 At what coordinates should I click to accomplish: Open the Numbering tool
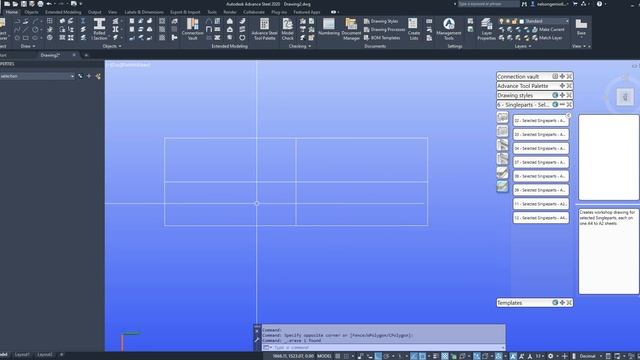[x=329, y=27]
